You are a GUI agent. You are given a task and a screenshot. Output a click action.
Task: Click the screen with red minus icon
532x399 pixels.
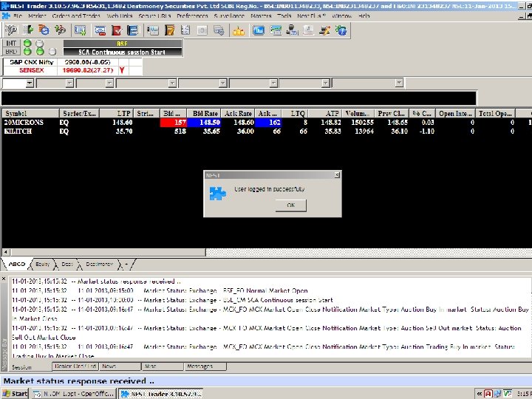click(x=100, y=30)
